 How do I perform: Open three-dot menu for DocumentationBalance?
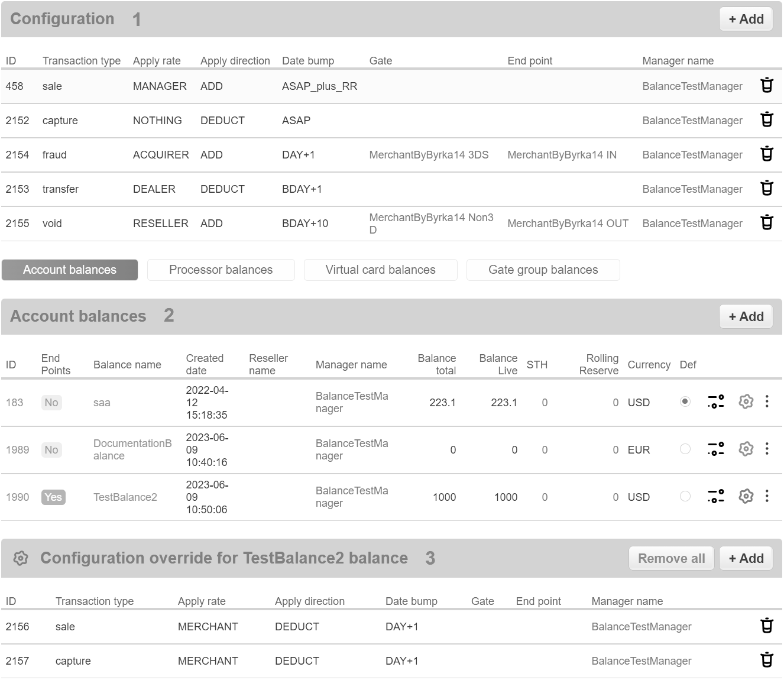tap(766, 449)
